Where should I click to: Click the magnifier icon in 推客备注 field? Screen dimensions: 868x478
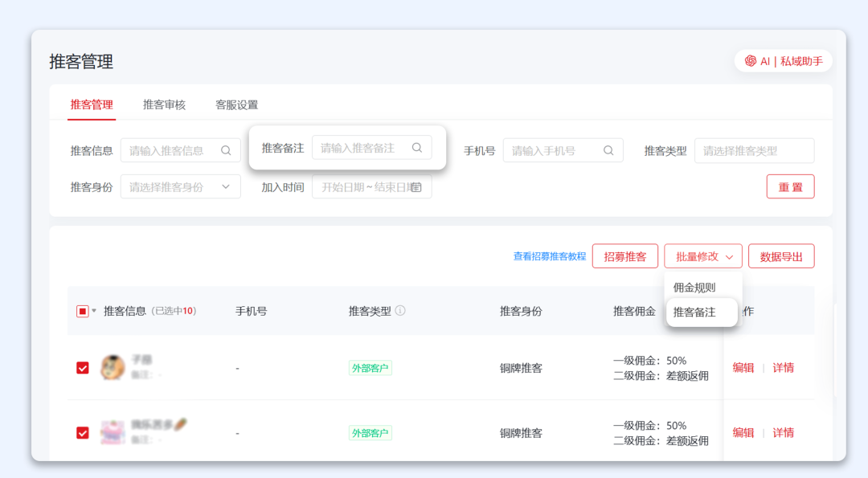point(417,147)
